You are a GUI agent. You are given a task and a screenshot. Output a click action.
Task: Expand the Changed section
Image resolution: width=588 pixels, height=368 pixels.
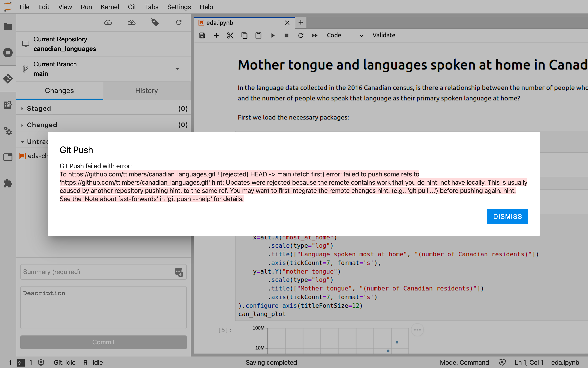coord(104,125)
